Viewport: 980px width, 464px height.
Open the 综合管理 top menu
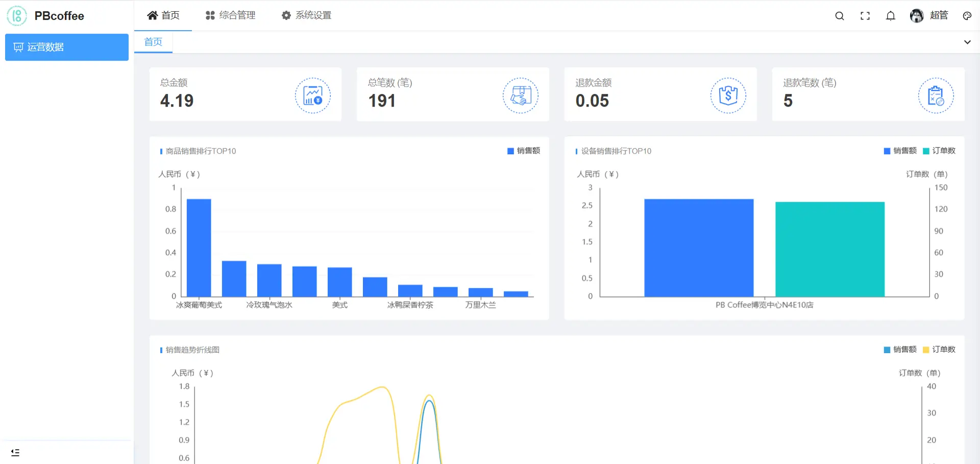(230, 16)
